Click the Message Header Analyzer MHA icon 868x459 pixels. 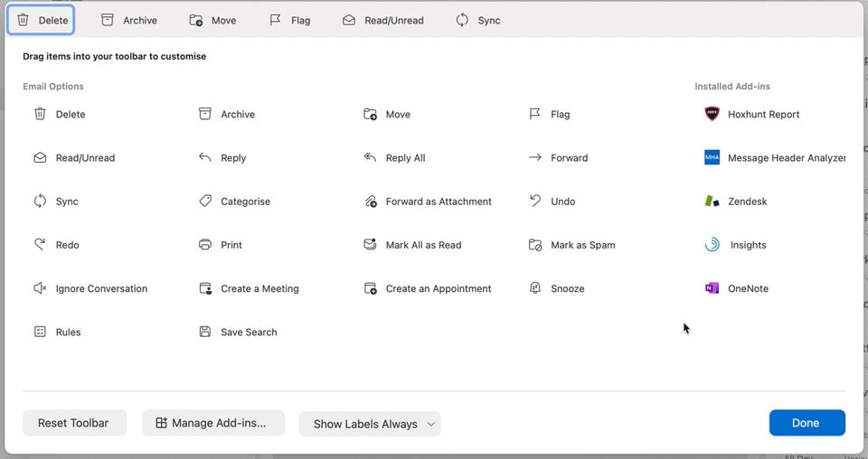pos(712,157)
